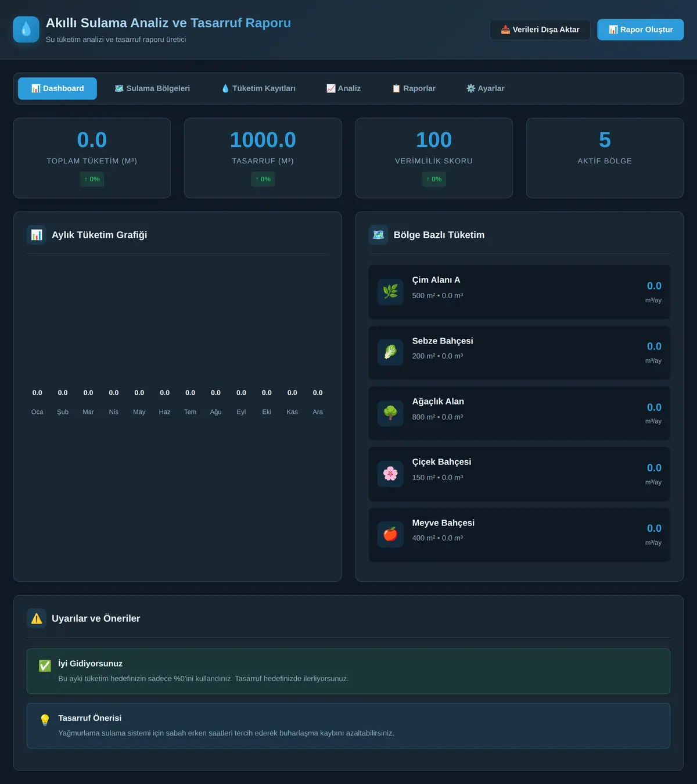
Task: Click the Sebze Bahçesi zone name
Action: 443,341
